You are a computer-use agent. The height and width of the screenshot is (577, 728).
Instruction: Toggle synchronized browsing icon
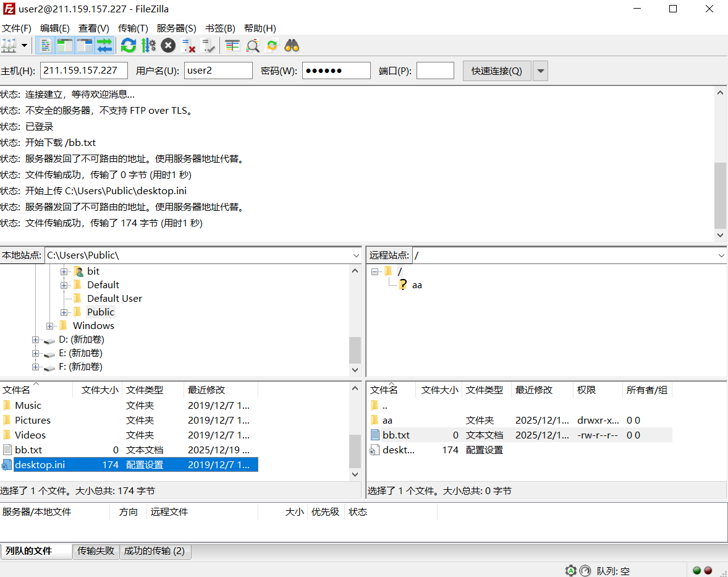(272, 45)
